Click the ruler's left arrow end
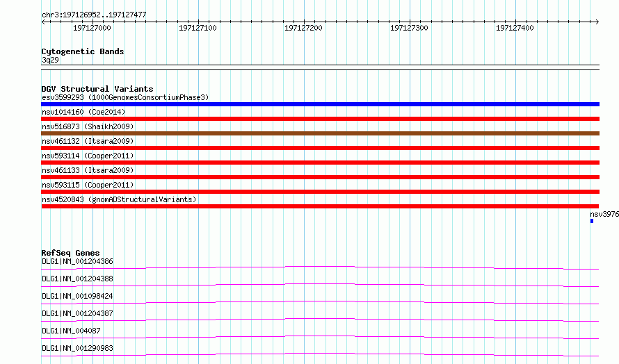This screenshot has width=619, height=364. (x=43, y=22)
